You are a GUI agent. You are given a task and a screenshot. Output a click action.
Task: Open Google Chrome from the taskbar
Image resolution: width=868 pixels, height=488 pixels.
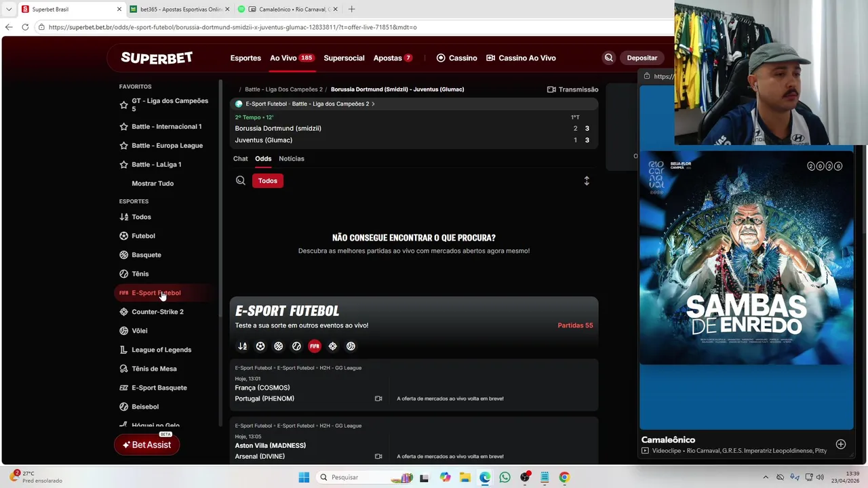pos(564,477)
